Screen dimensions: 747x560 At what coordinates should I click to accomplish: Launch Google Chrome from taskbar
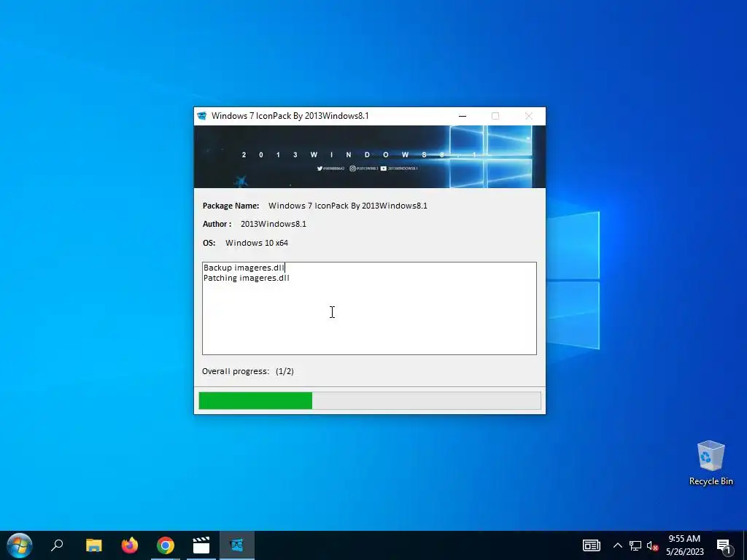(x=166, y=545)
